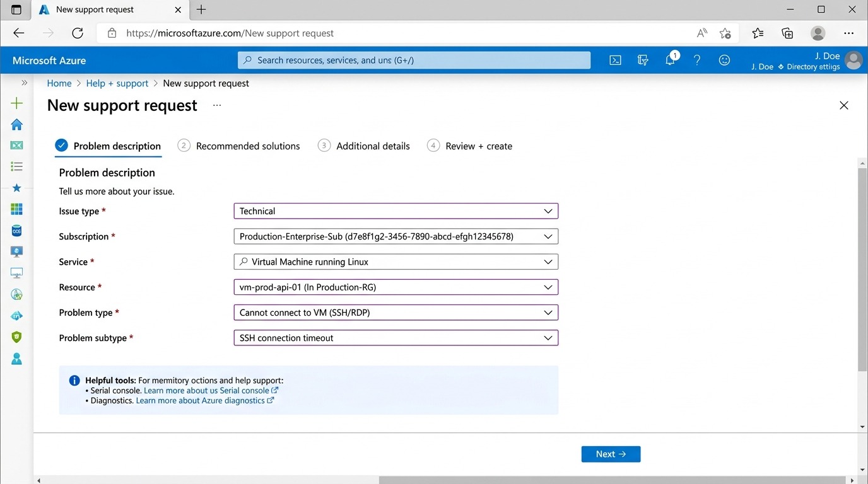Screen dimensions: 868x484
Task: Open the feedback smiley icon
Action: coord(725,60)
